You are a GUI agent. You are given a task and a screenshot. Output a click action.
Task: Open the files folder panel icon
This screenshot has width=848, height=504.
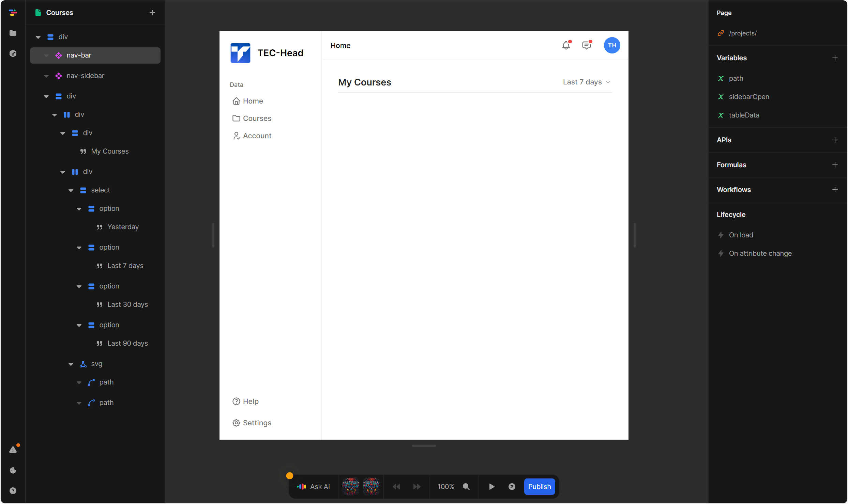pos(13,33)
